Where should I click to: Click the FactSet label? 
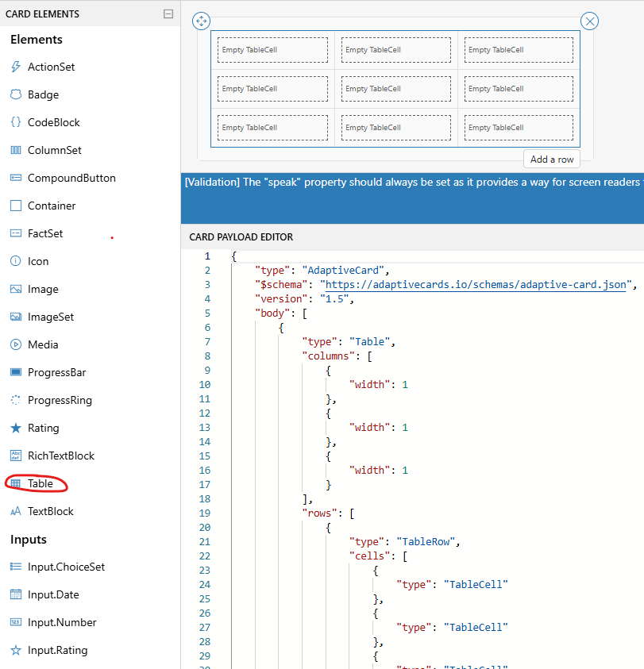tap(45, 233)
